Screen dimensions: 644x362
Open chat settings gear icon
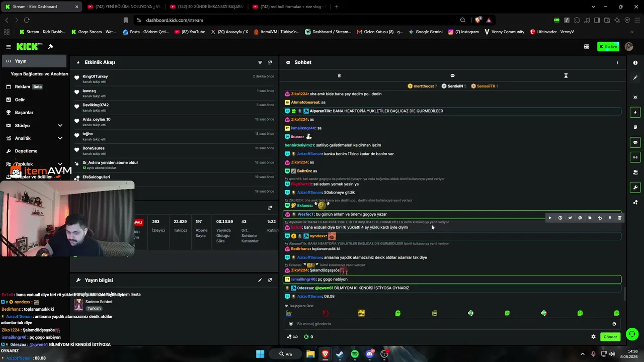coord(593,337)
